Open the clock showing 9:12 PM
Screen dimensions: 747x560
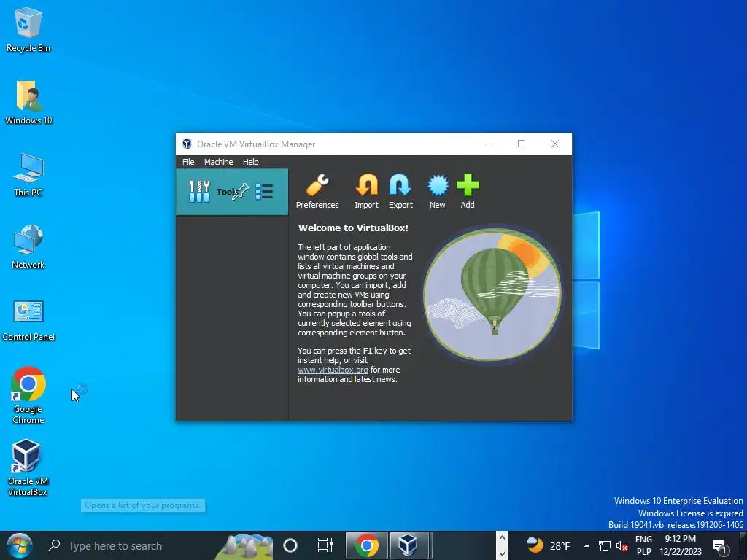681,545
